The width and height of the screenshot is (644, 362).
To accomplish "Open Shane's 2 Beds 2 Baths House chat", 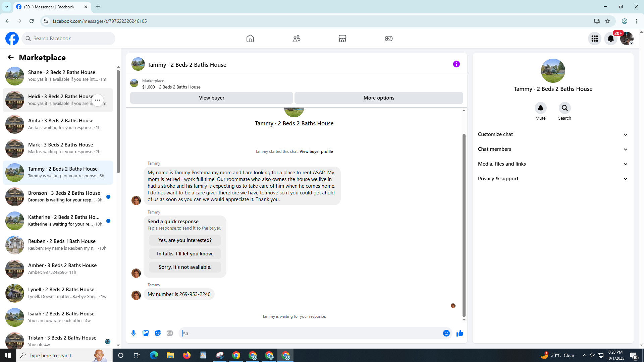I will click(x=58, y=76).
